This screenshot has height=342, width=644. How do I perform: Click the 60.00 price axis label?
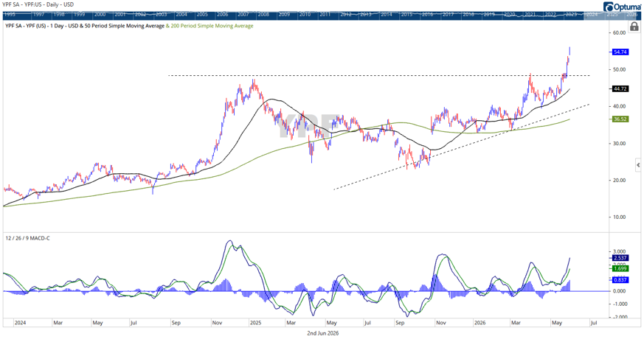pyautogui.click(x=619, y=33)
